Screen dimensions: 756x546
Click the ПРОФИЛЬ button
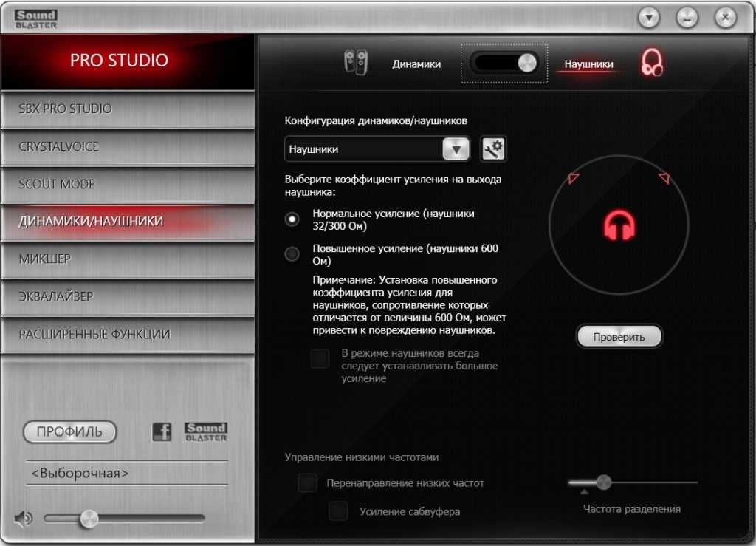(69, 432)
